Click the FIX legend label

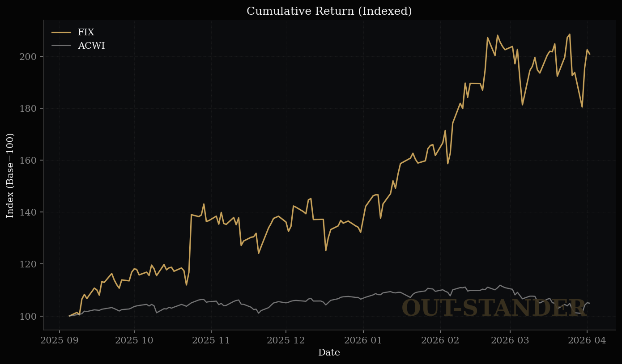click(86, 32)
